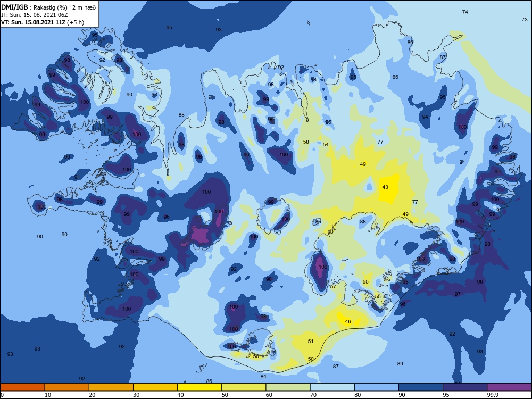This screenshot has width=532, height=399.
Task: Click the value 84 off the south coast
Action: [263, 376]
